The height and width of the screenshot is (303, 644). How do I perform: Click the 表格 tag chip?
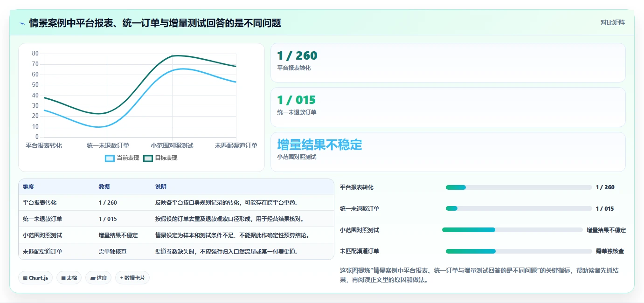pyautogui.click(x=69, y=278)
